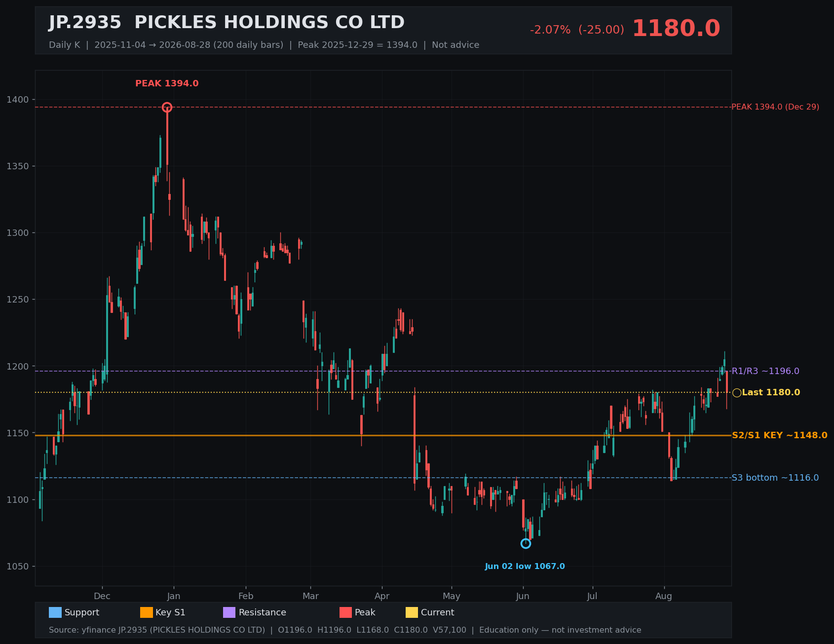
Task: Click the Current text in the legend
Action: click(438, 612)
